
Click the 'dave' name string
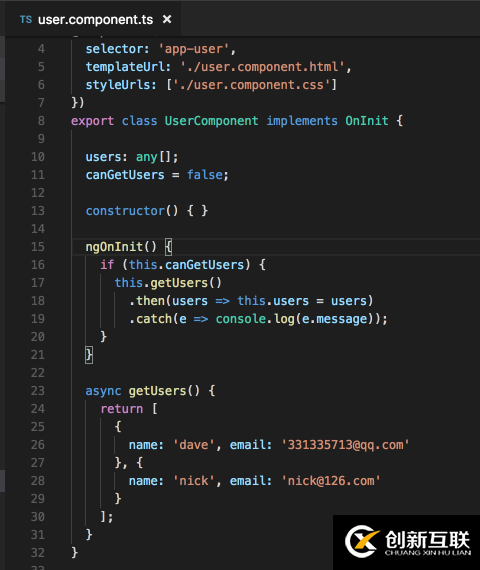click(x=194, y=445)
